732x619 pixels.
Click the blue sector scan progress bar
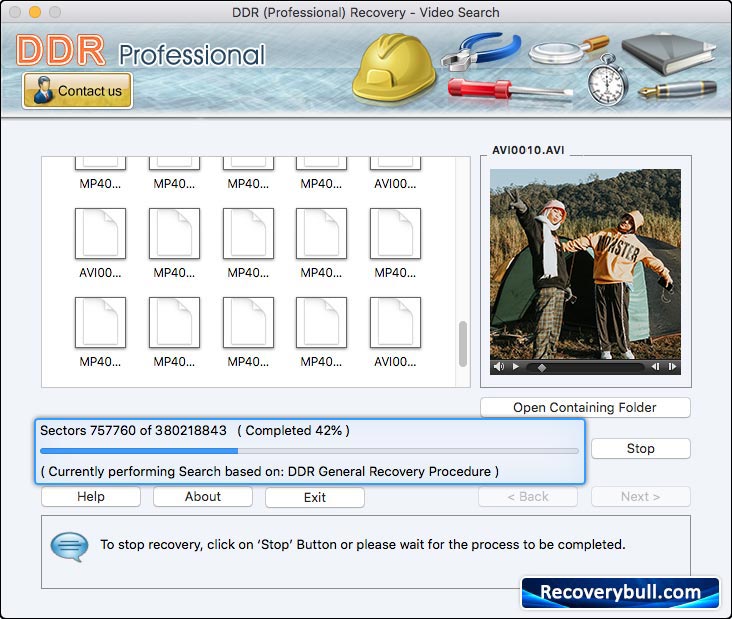click(309, 451)
